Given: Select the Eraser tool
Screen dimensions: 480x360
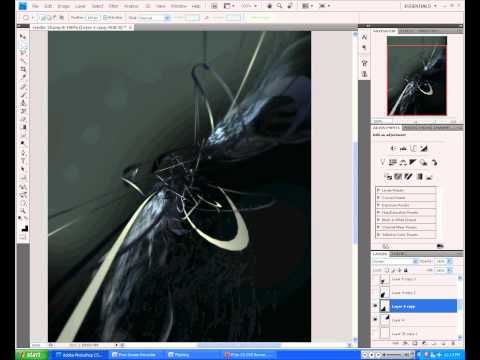Looking at the screenshot, I should 23,119.
